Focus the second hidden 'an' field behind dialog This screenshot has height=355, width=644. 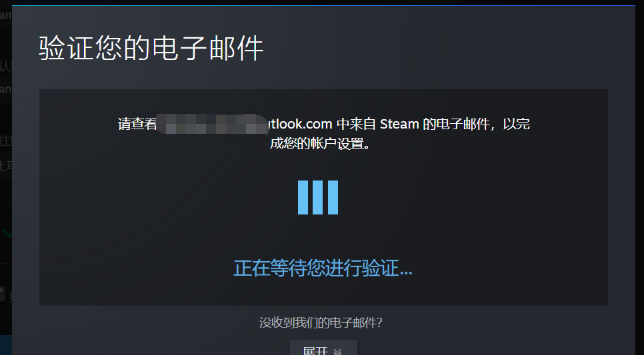pos(6,89)
